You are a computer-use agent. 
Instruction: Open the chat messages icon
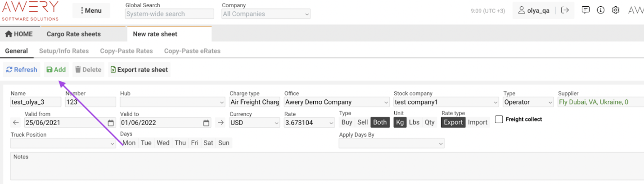click(x=585, y=10)
